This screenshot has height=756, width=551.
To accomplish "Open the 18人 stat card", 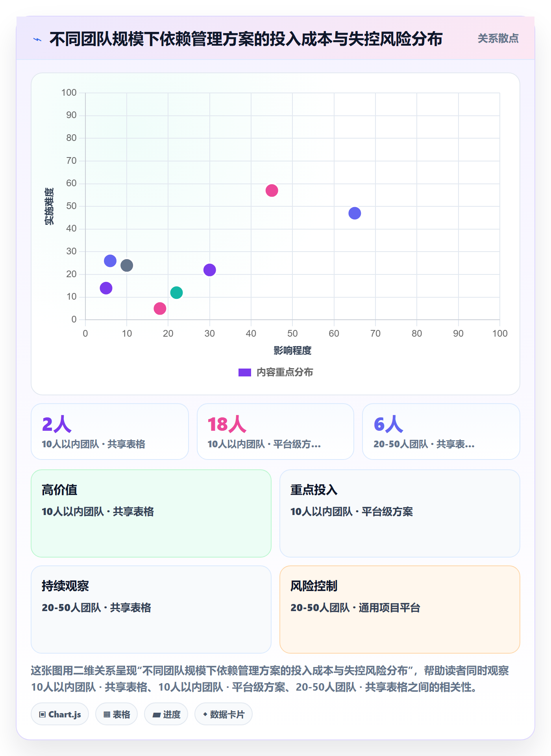I will [x=275, y=432].
